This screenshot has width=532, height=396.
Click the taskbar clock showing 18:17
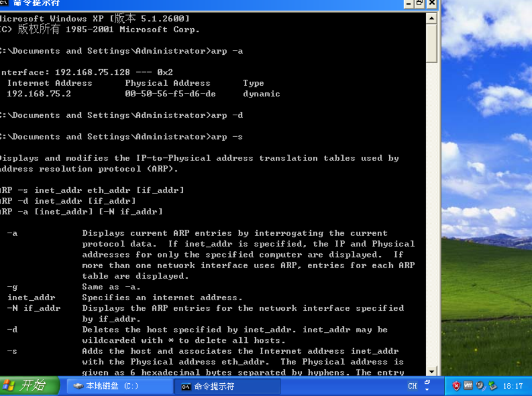(x=512, y=386)
